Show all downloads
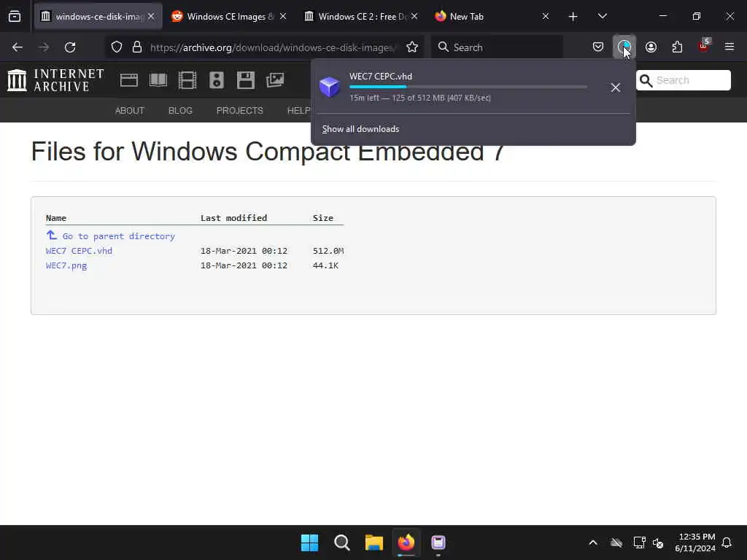 360,129
